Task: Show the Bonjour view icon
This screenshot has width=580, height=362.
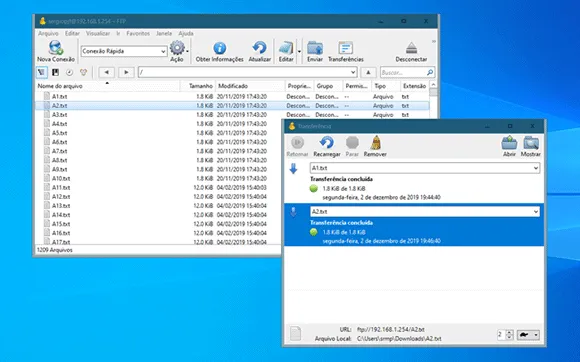Action: point(84,72)
